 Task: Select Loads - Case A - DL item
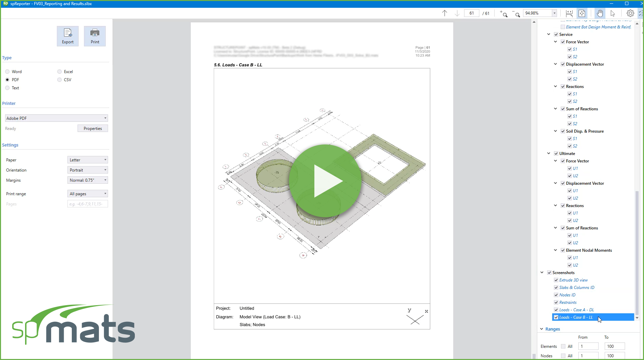click(x=576, y=310)
